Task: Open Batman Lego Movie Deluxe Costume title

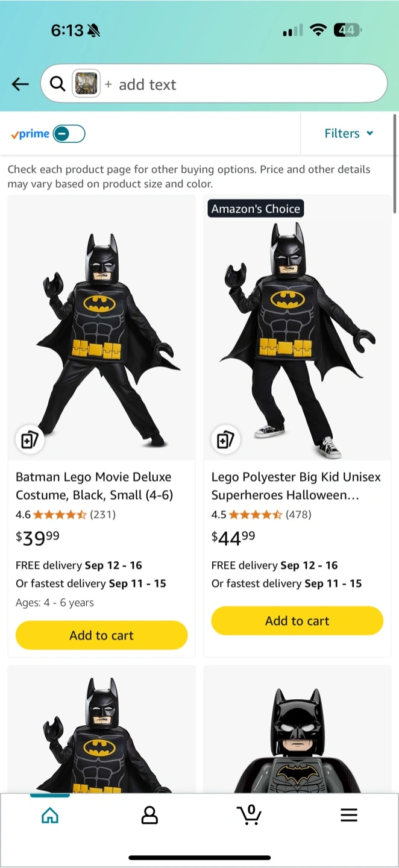Action: point(93,486)
